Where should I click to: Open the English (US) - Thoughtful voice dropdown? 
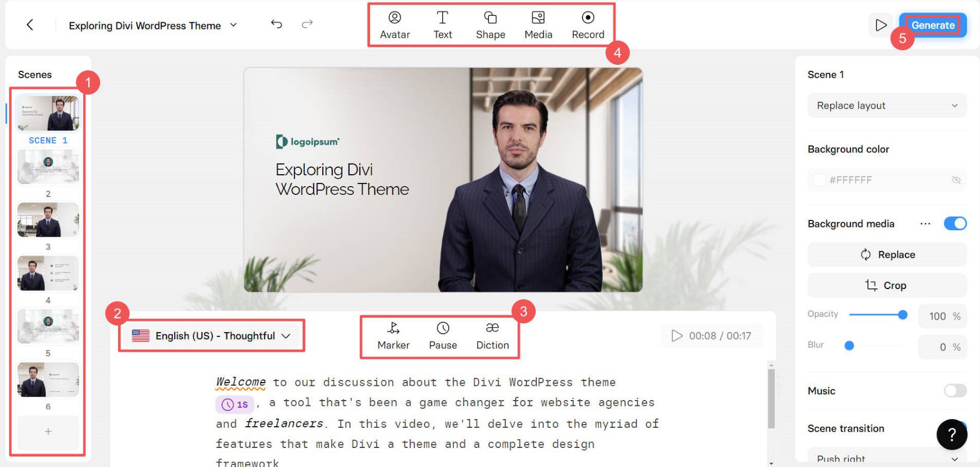(x=211, y=336)
